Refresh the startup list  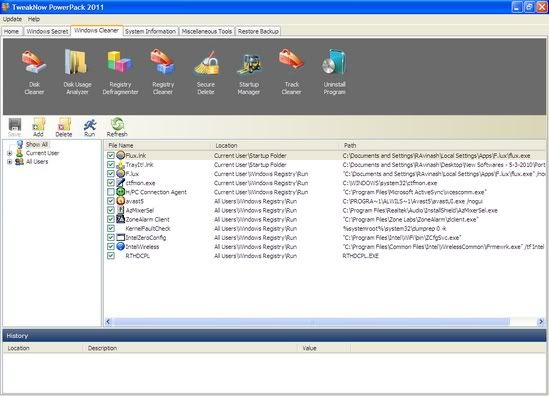117,127
